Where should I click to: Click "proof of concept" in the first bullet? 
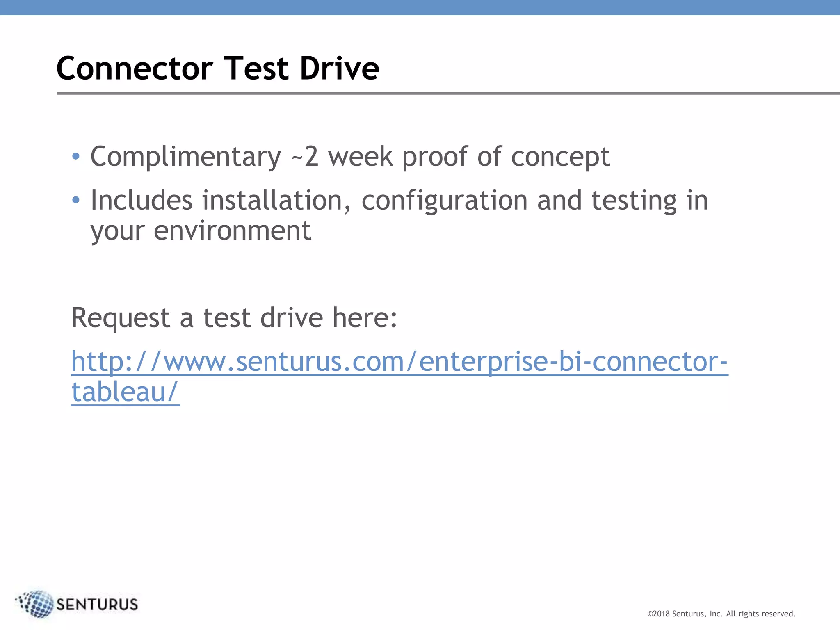pos(506,157)
